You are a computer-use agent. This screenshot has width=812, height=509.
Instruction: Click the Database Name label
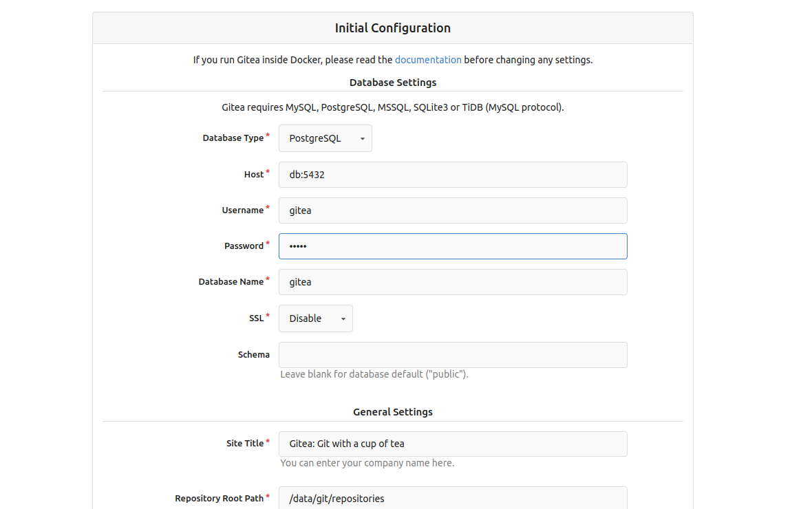click(231, 282)
